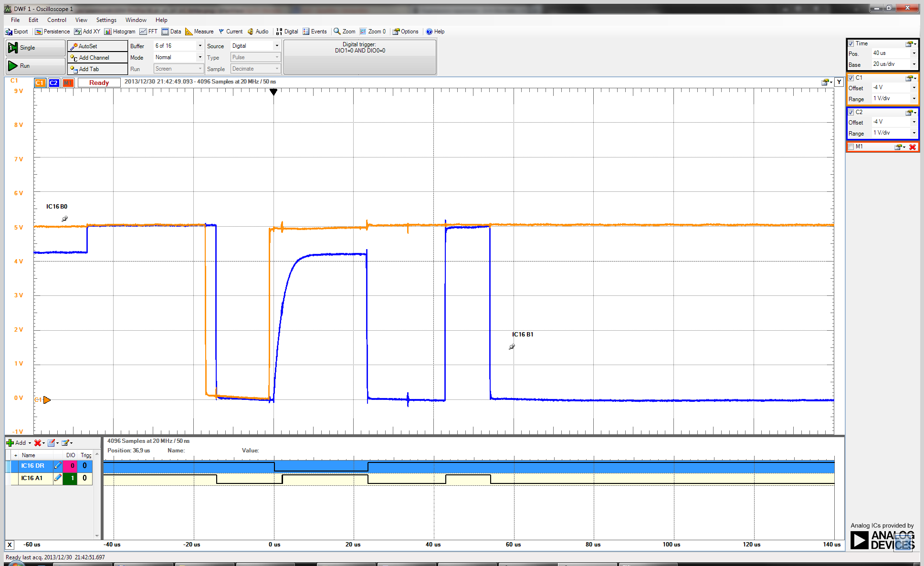Click the red X remove signal icon
This screenshot has height=566, width=924.
tap(38, 443)
